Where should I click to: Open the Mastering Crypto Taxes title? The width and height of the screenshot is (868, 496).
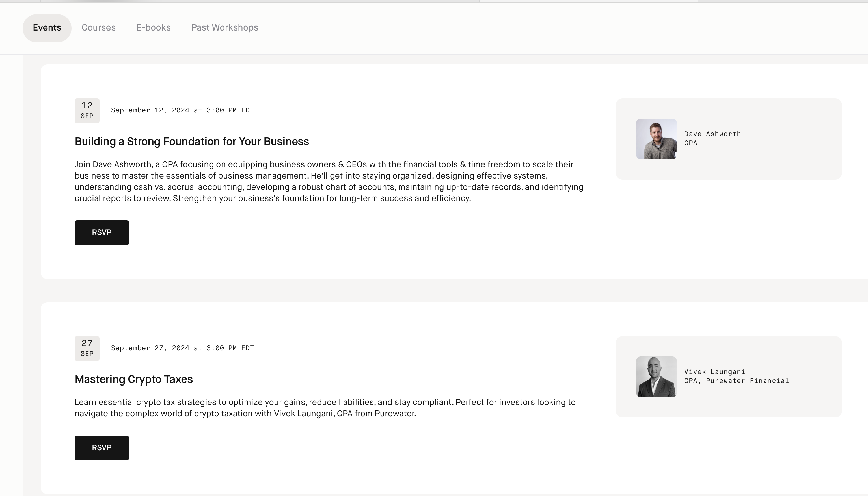[134, 379]
